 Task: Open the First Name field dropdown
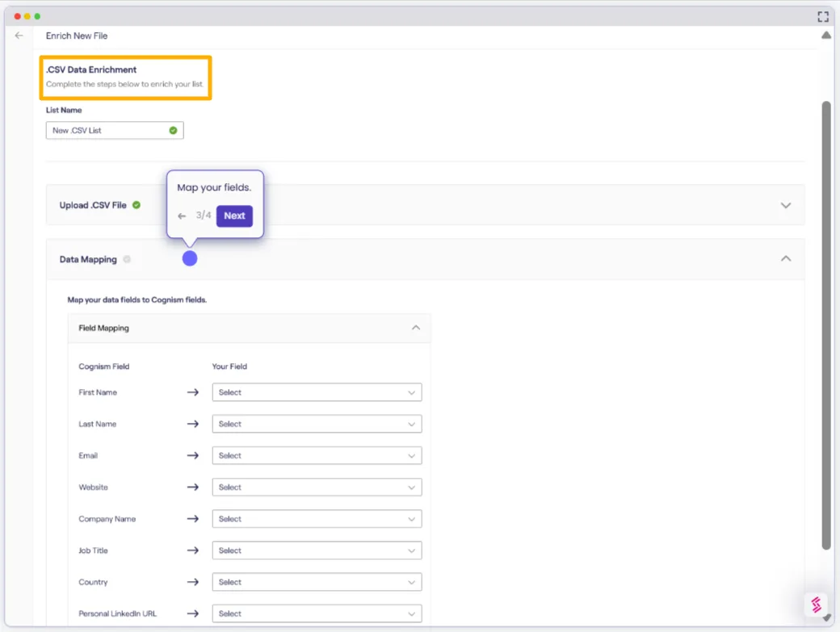[x=317, y=392]
